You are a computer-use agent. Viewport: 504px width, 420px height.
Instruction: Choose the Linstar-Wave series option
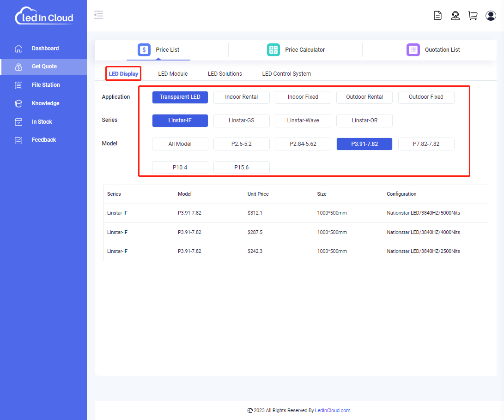point(303,120)
